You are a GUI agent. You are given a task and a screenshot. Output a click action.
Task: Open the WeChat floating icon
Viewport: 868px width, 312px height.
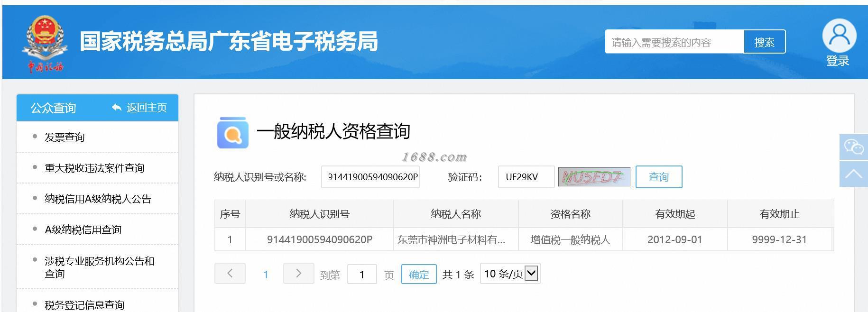[853, 147]
